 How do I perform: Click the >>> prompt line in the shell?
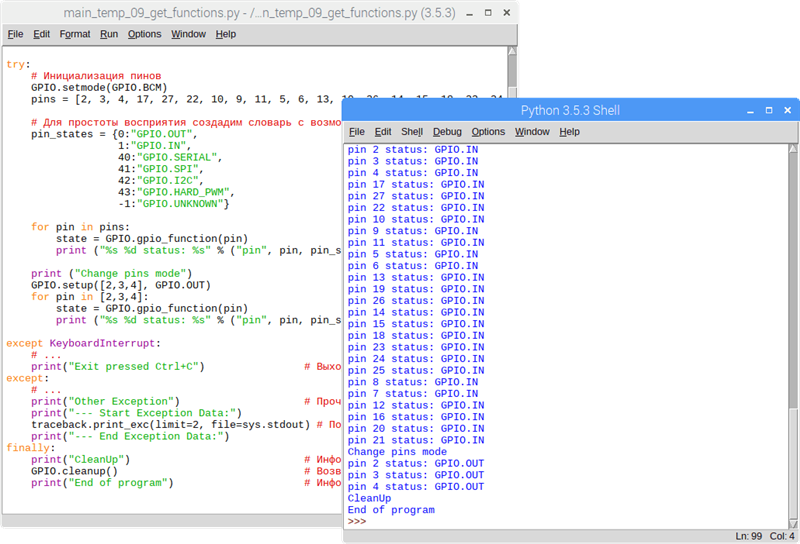358,521
